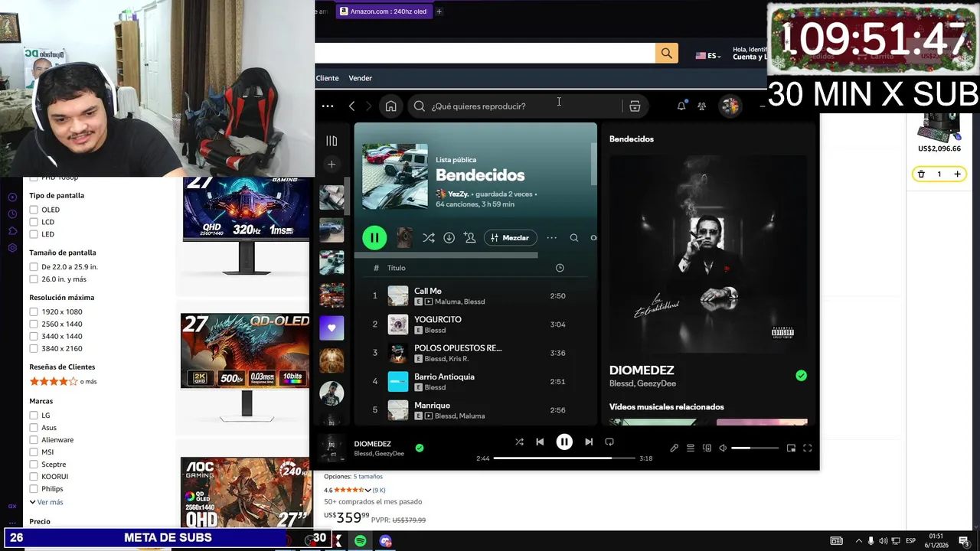Open Amazon Vender menu link
This screenshot has width=980, height=551.
point(360,78)
